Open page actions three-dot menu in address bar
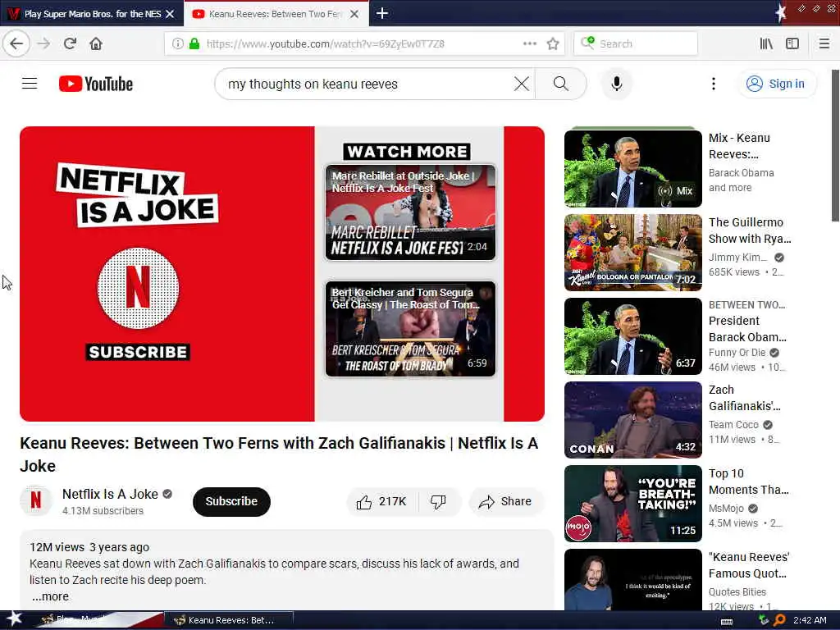This screenshot has width=840, height=630. [530, 43]
